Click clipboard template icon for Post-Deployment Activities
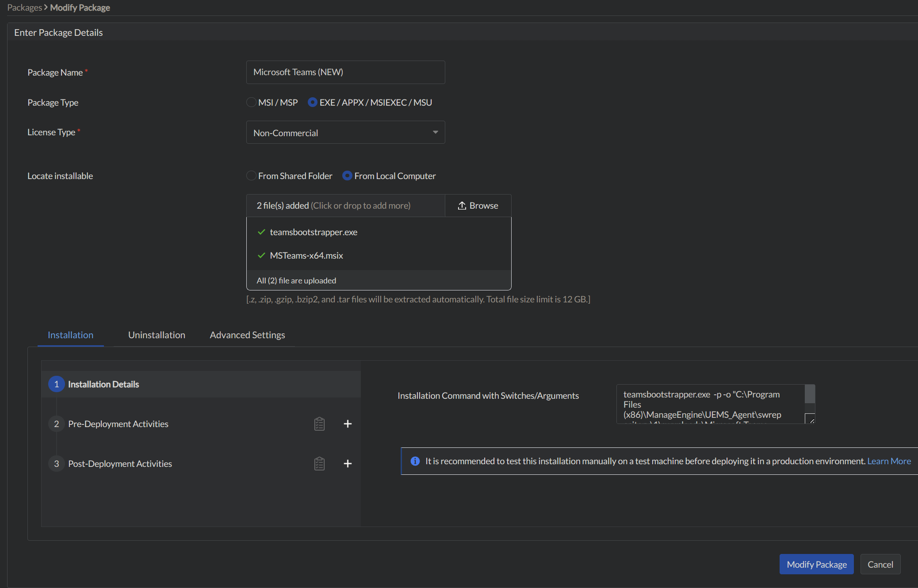918x588 pixels. click(319, 464)
